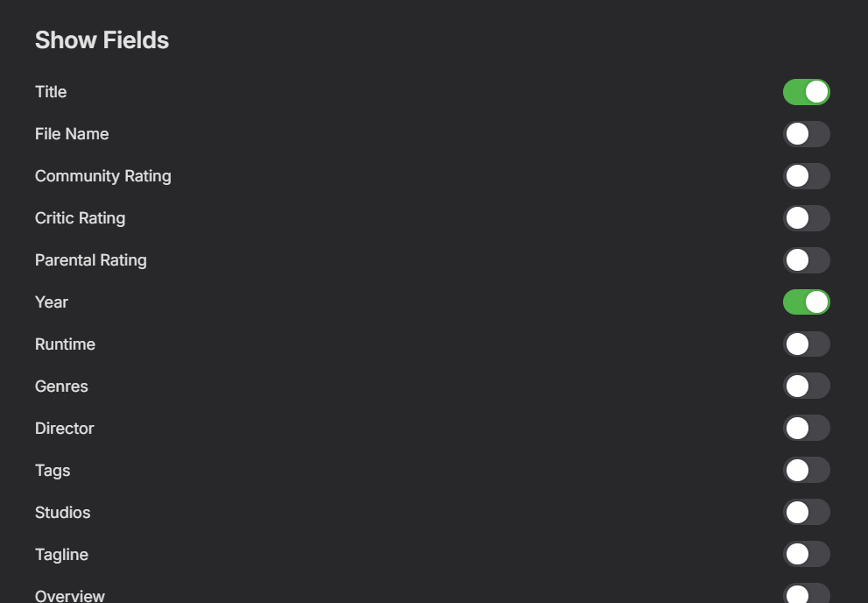
Task: Click the "File Name" text label
Action: click(72, 134)
